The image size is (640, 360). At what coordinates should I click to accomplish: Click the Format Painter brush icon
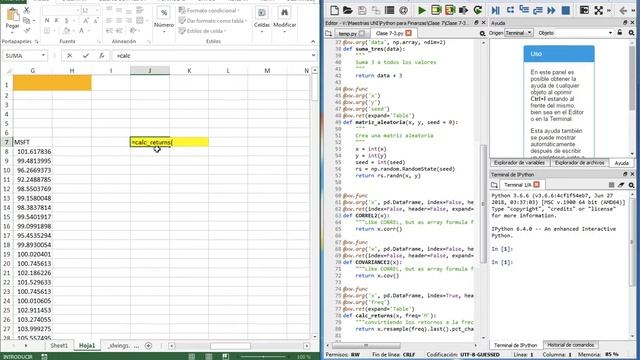27,31
